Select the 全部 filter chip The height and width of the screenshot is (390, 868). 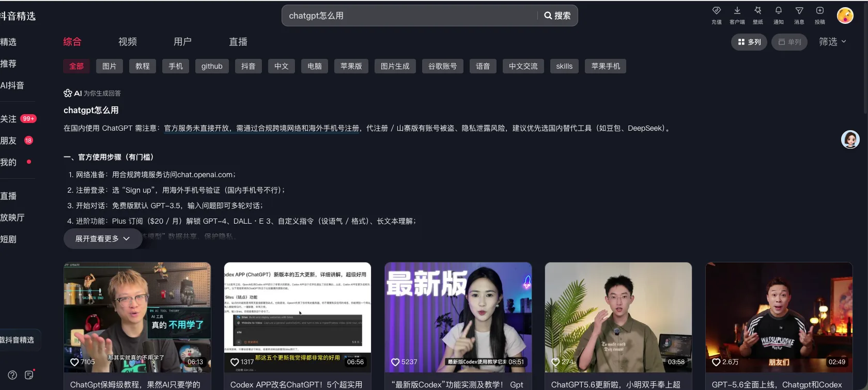[x=76, y=66]
